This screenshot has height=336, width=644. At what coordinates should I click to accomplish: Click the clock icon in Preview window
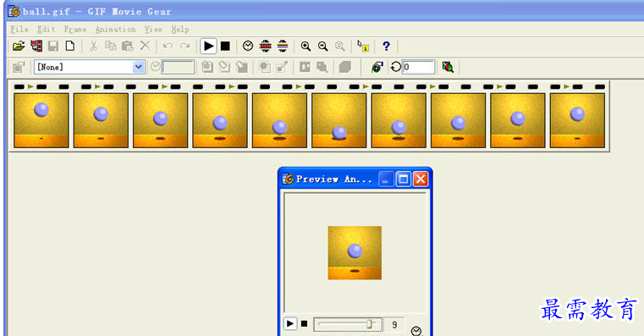(416, 331)
